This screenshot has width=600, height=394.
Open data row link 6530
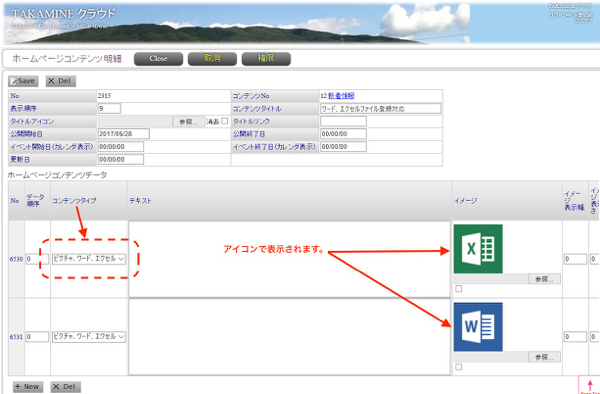click(x=16, y=259)
